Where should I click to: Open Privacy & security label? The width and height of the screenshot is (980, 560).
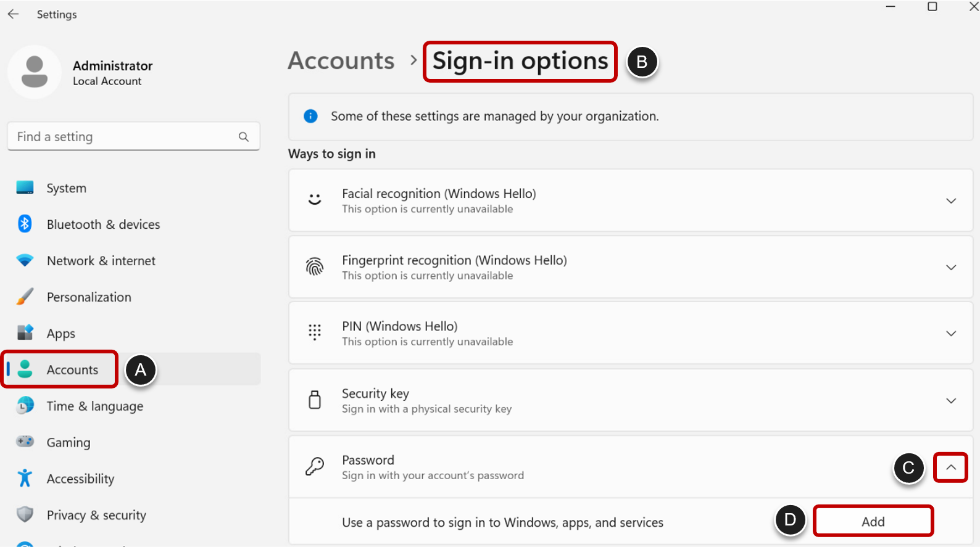click(x=97, y=516)
